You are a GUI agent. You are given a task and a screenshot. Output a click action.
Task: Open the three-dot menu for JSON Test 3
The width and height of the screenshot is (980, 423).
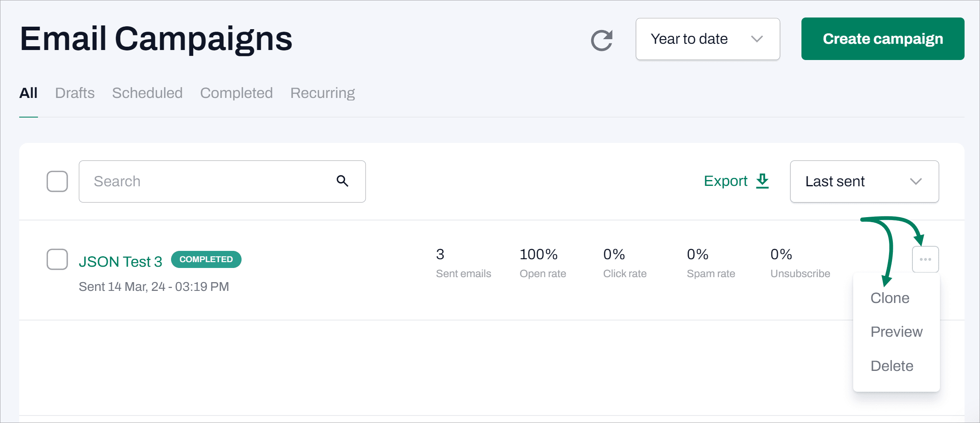coord(925,259)
